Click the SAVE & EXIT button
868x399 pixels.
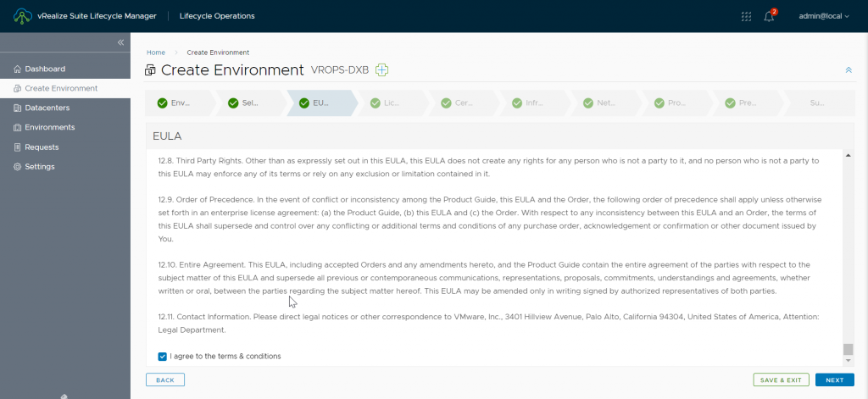pos(781,380)
